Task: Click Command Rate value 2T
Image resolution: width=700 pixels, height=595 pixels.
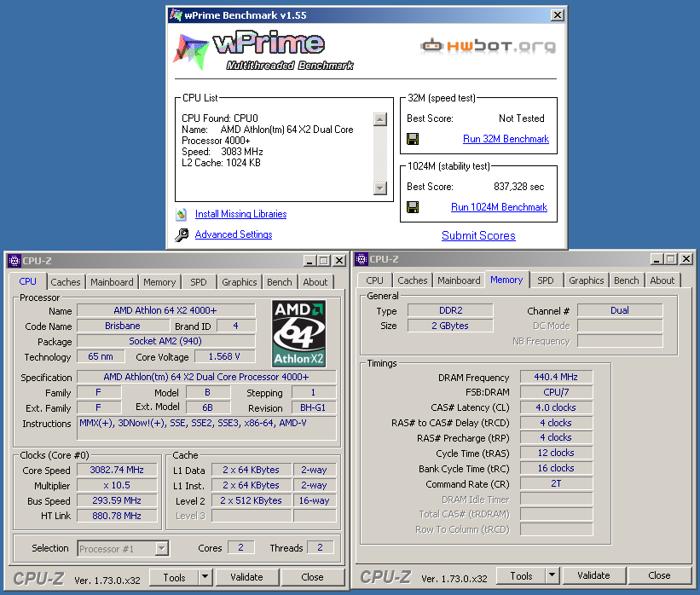Action: [x=556, y=483]
